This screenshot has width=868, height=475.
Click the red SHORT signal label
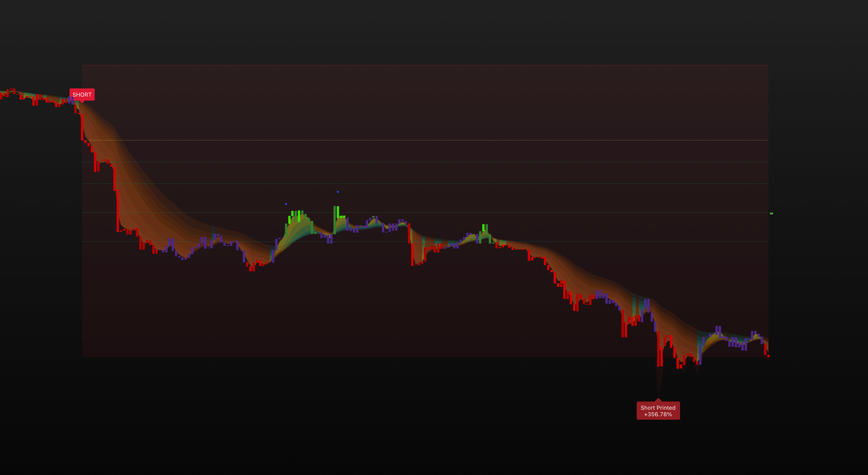coord(82,94)
